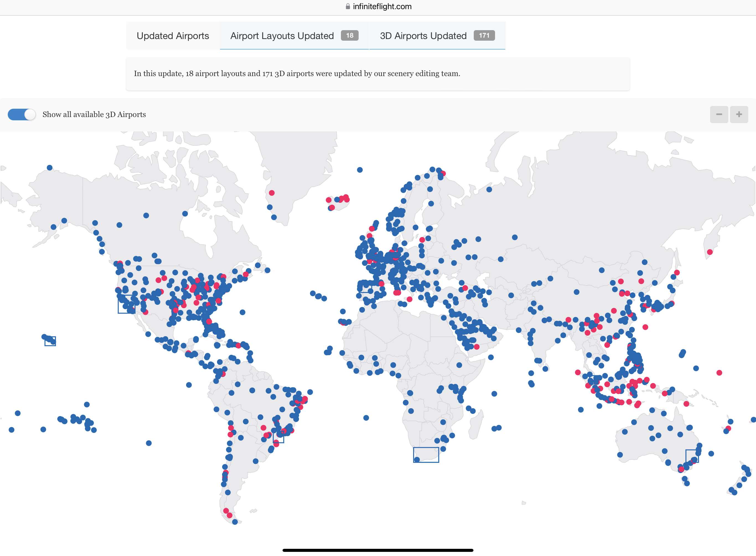Screen dimensions: 756x556
Task: Switch to the Updated Airports tab
Action: [173, 36]
